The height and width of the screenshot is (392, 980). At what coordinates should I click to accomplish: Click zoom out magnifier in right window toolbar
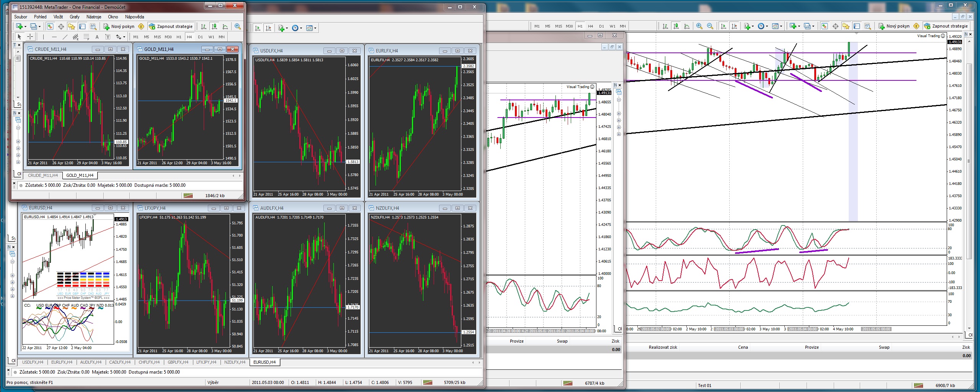(x=710, y=26)
